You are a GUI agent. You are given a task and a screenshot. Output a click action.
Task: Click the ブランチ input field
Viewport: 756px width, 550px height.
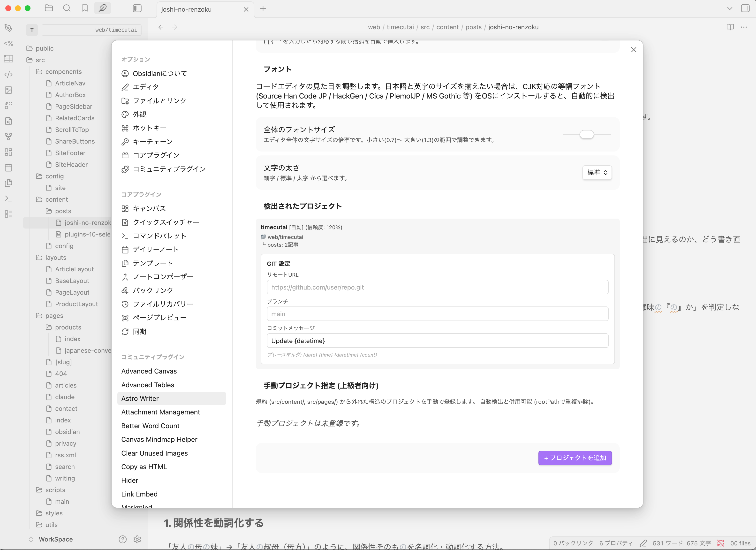[x=437, y=314]
